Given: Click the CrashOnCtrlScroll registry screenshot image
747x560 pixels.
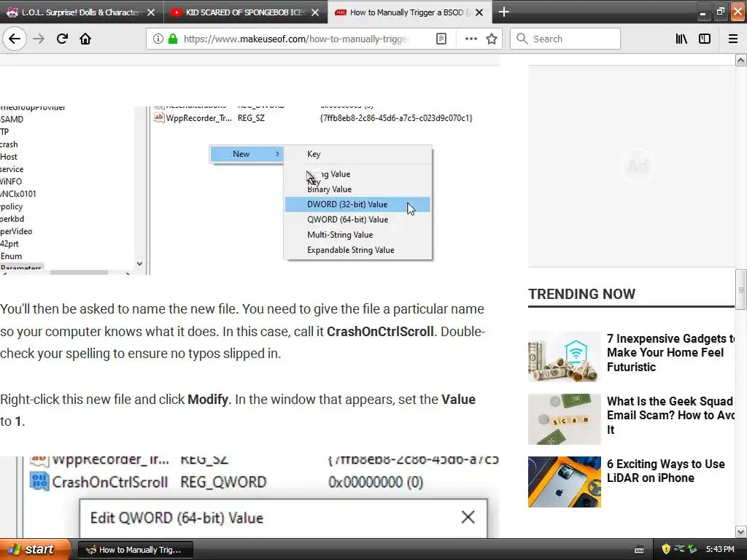Looking at the screenshot, I should point(249,497).
